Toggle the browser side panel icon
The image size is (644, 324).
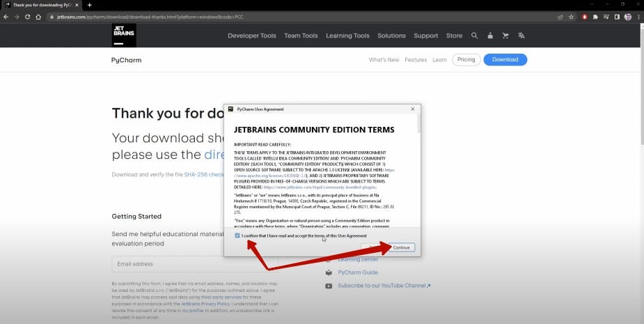(616, 17)
